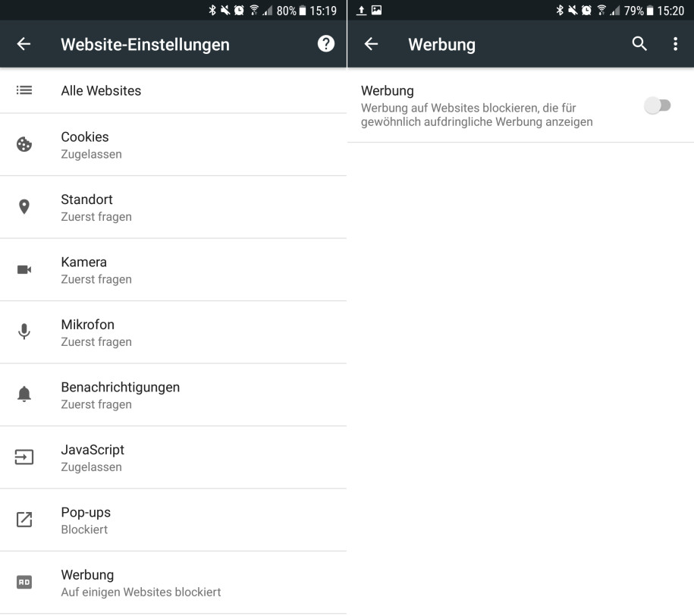Tap the location pin icon
694x616 pixels.
tap(24, 207)
